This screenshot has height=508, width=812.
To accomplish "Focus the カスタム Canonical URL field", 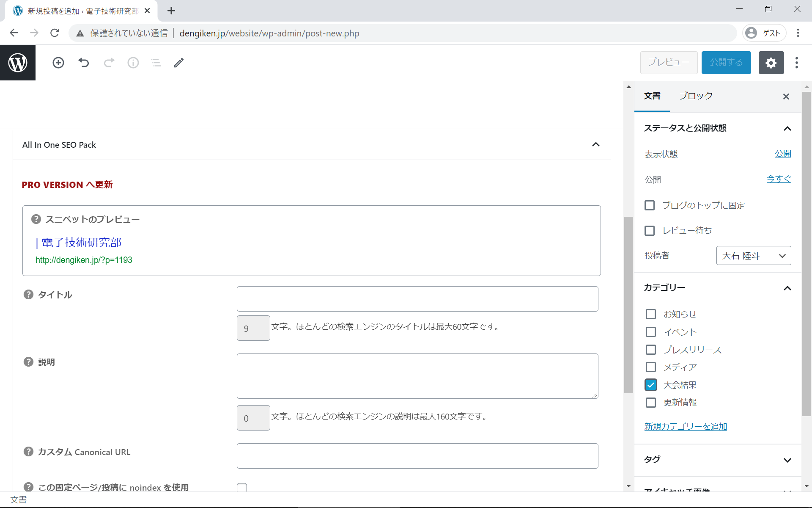I will [417, 456].
